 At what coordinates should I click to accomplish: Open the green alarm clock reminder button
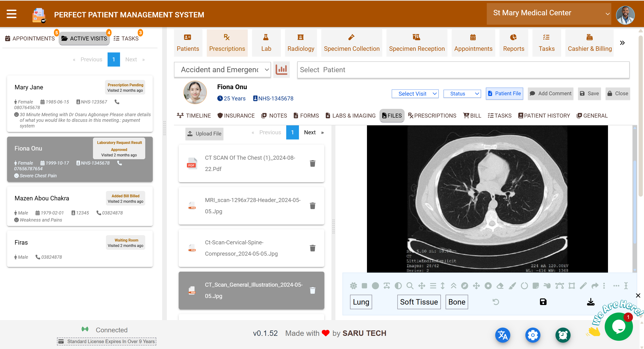point(563,335)
